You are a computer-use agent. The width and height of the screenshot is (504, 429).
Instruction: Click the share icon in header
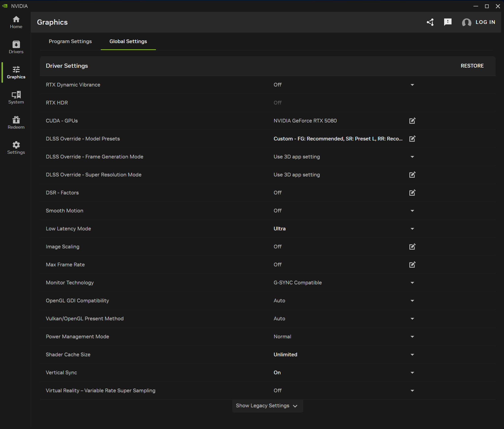click(x=430, y=22)
